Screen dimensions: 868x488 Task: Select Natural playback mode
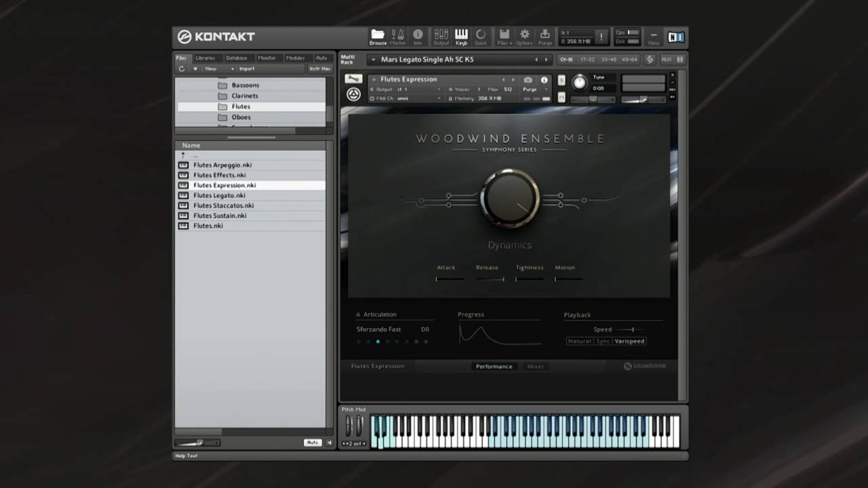point(580,341)
